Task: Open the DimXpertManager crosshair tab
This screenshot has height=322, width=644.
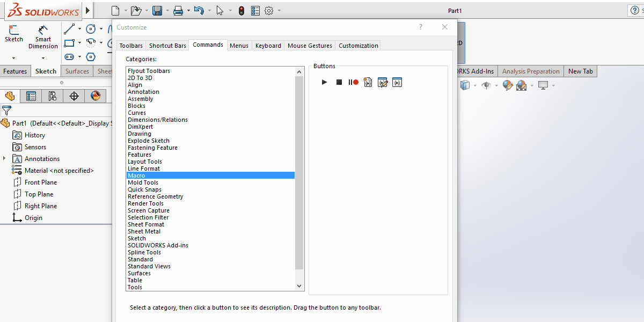Action: click(74, 96)
